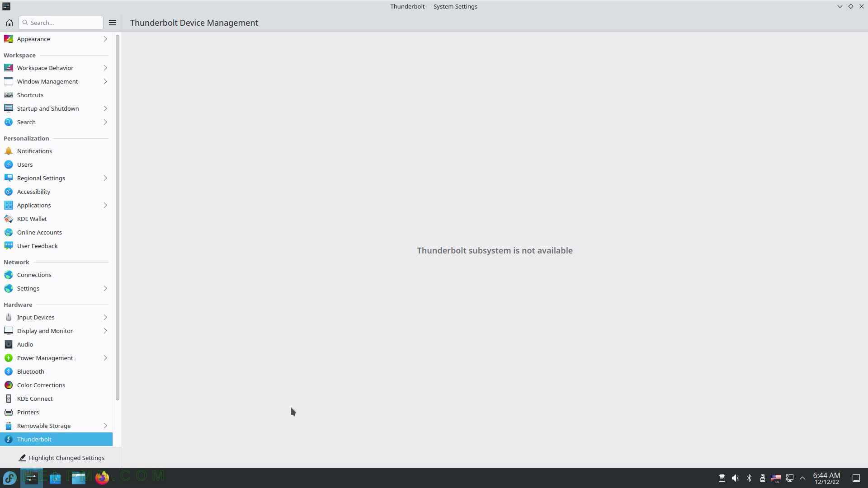Select the Window Management icon

9,81
